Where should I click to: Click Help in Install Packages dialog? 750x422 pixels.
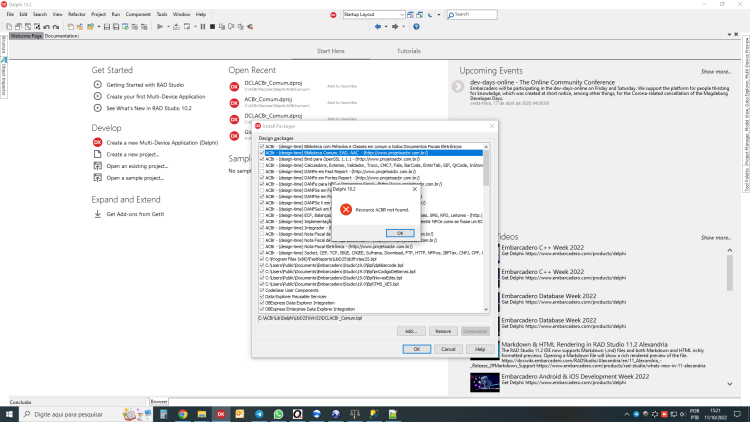480,349
